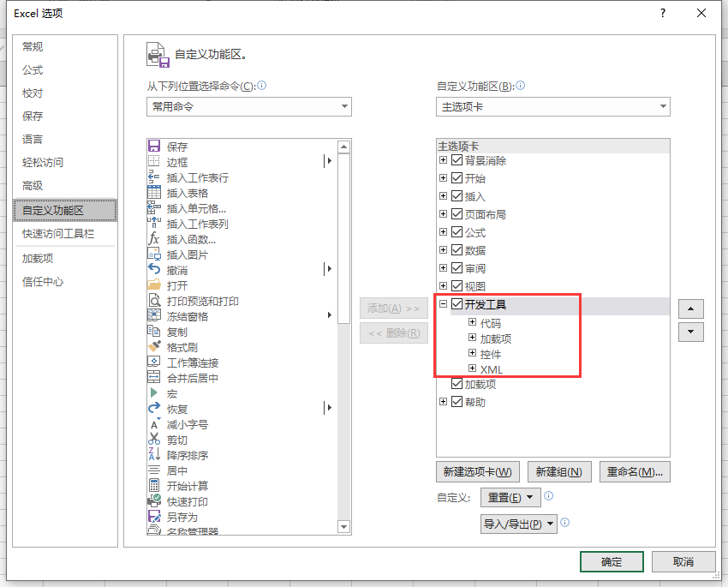Select the 撤消 (Undo) command icon

point(154,270)
